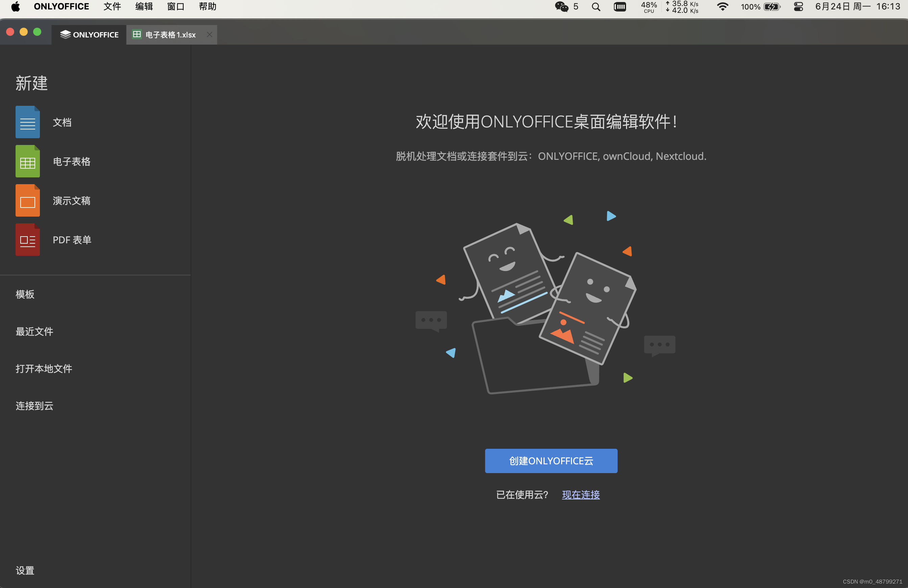
Task: Open Control Center in the menu bar
Action: point(798,6)
